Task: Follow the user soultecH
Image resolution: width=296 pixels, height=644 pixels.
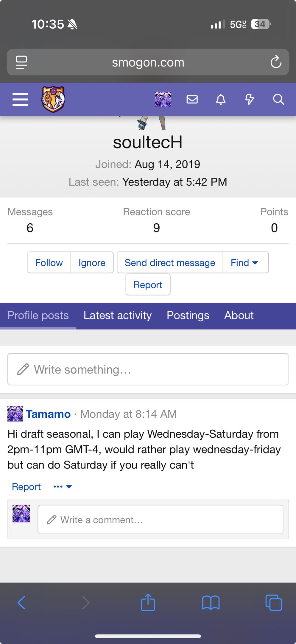Action: (49, 263)
